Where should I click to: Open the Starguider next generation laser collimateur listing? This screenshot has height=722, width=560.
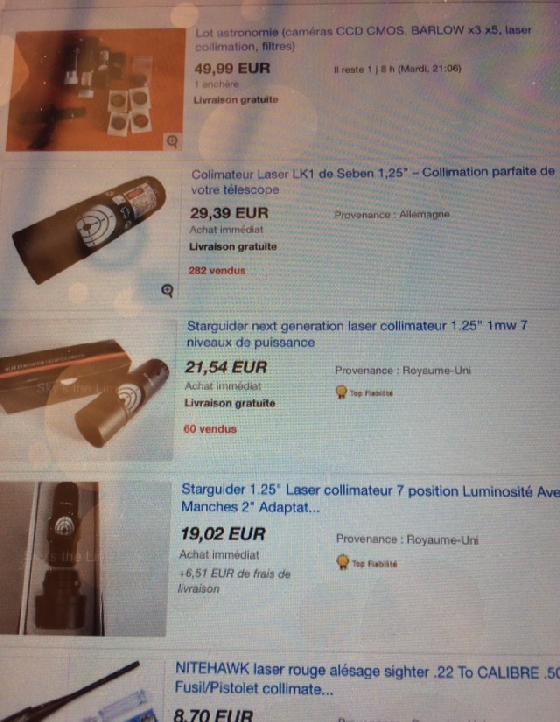click(x=357, y=334)
